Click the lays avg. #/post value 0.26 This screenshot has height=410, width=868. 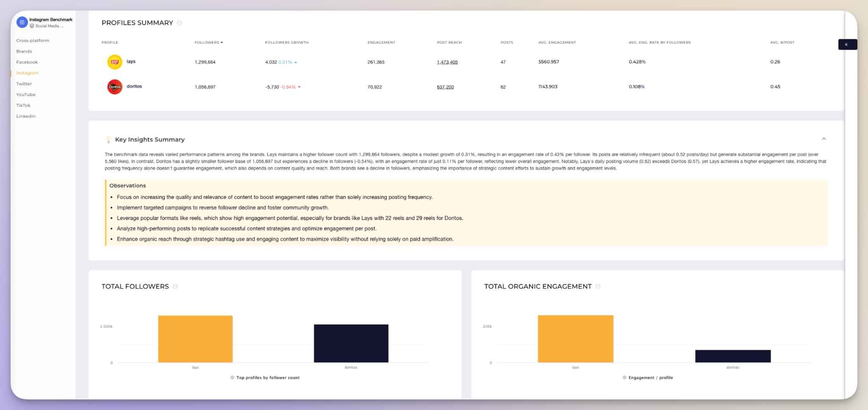tap(775, 62)
